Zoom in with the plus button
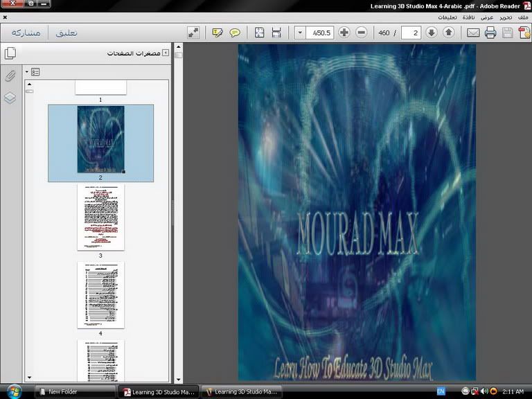Screen dimensions: 532x399 click(344, 33)
